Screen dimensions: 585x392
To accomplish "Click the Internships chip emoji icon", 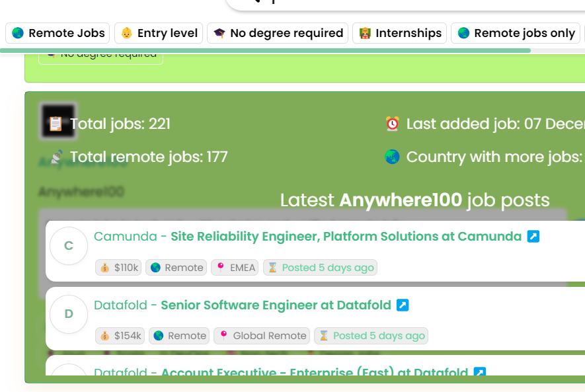I will click(365, 33).
